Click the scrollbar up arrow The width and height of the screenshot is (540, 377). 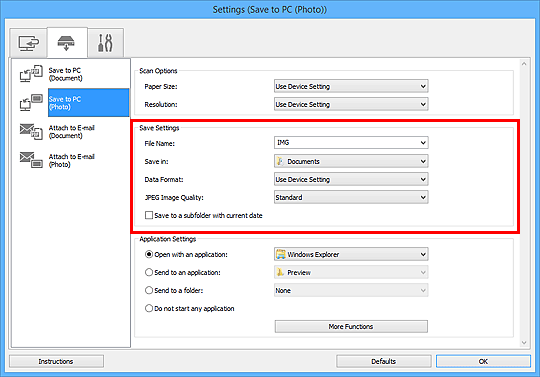pyautogui.click(x=524, y=64)
